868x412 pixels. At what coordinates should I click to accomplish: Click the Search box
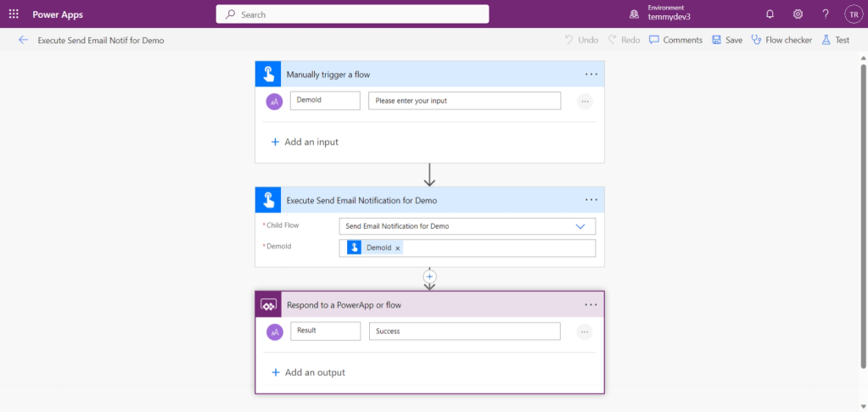click(x=352, y=14)
